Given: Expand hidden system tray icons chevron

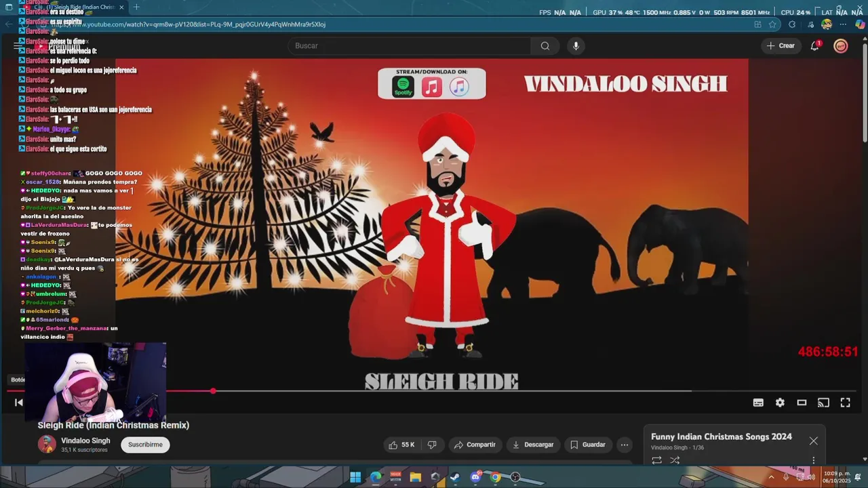Looking at the screenshot, I should 771,477.
